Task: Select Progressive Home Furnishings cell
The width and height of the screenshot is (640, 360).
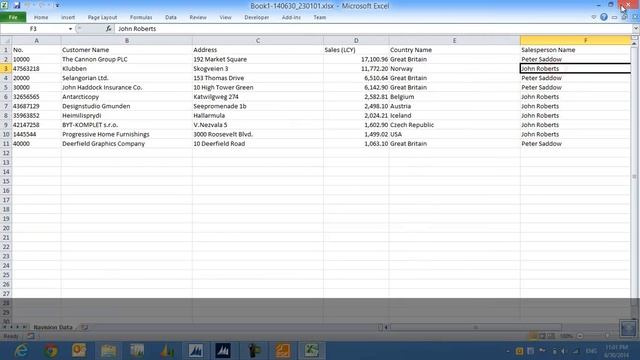Action: (x=127, y=134)
